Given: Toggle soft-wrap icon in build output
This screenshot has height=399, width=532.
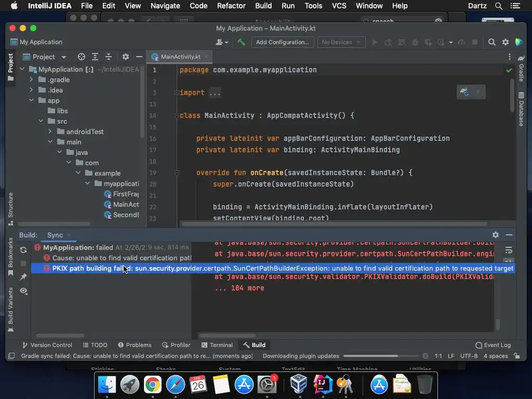Looking at the screenshot, I should pos(509,250).
